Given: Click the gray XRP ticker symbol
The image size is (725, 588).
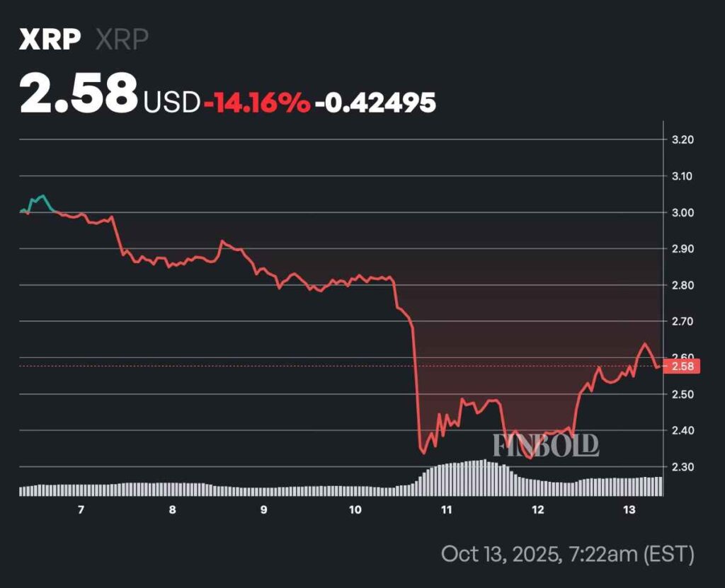Looking at the screenshot, I should coord(122,40).
